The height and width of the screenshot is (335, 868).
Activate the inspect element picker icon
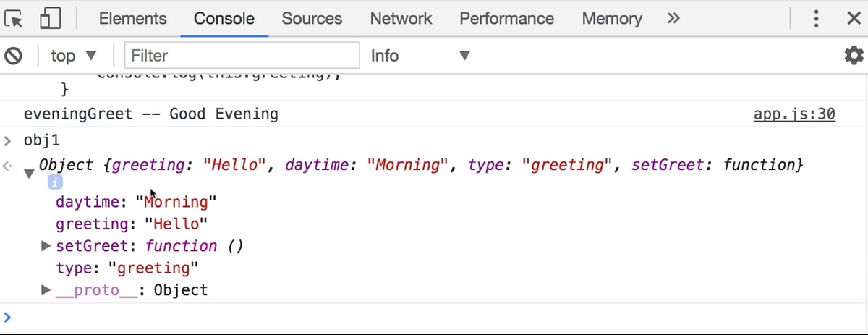(14, 19)
